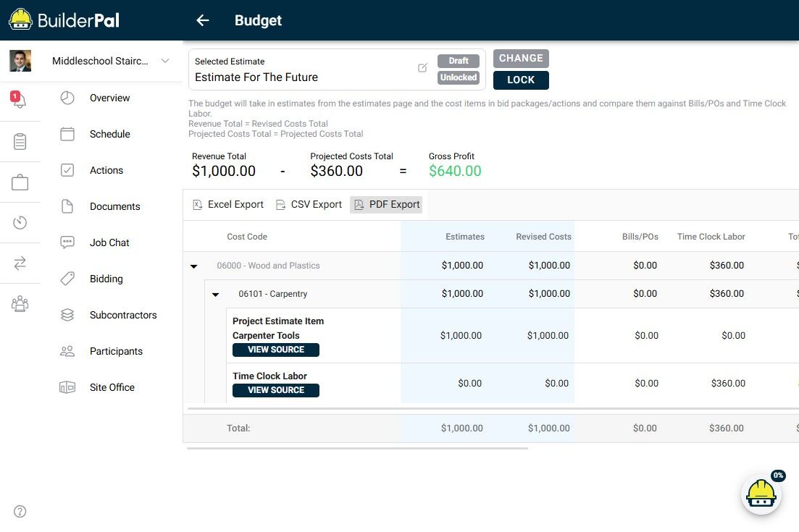This screenshot has height=532, width=799.
Task: Lock the estimate with LOCK button
Action: click(x=521, y=80)
